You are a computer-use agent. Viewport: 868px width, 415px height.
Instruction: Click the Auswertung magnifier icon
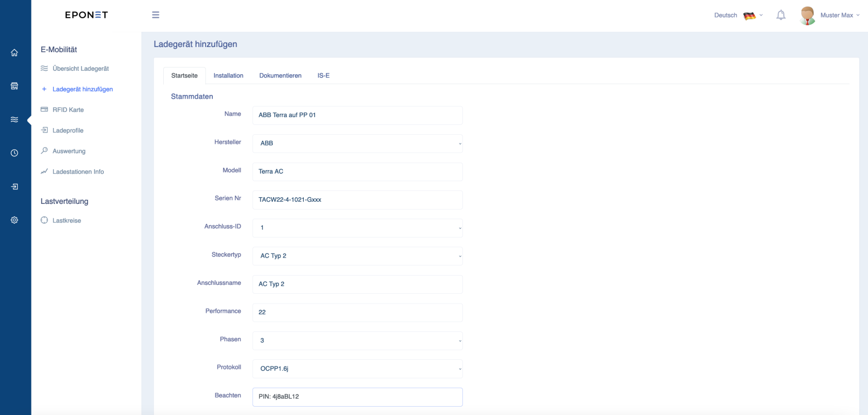click(44, 151)
